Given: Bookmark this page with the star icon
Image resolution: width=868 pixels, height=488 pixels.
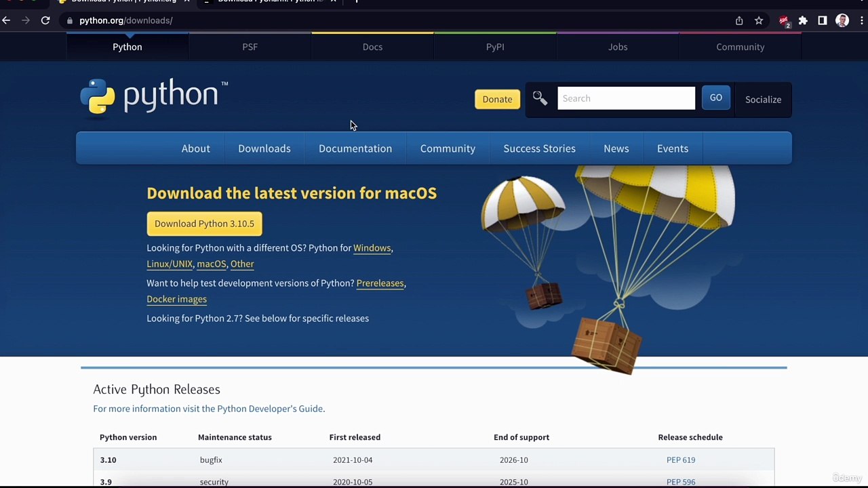Looking at the screenshot, I should point(759,20).
